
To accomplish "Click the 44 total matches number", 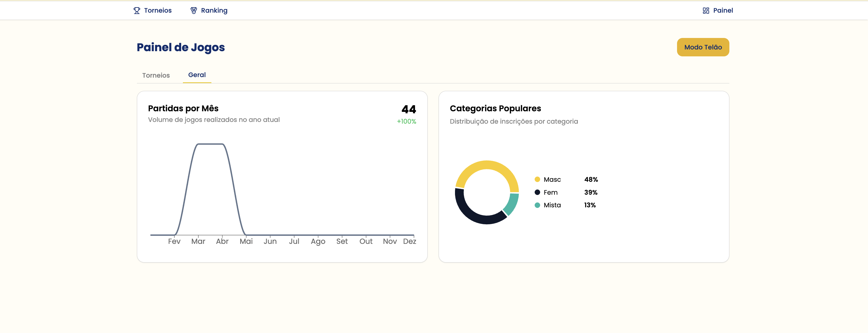I will (408, 109).
